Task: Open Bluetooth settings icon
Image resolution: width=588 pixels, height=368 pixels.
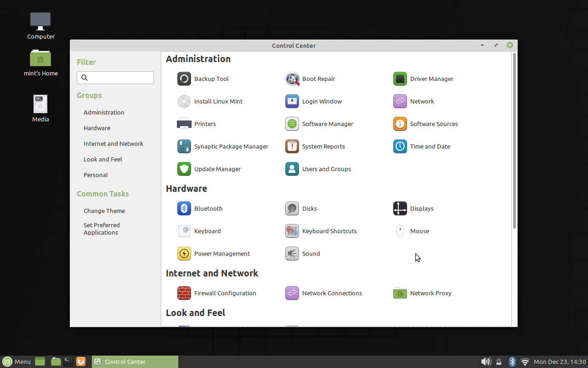Action: 184,208
